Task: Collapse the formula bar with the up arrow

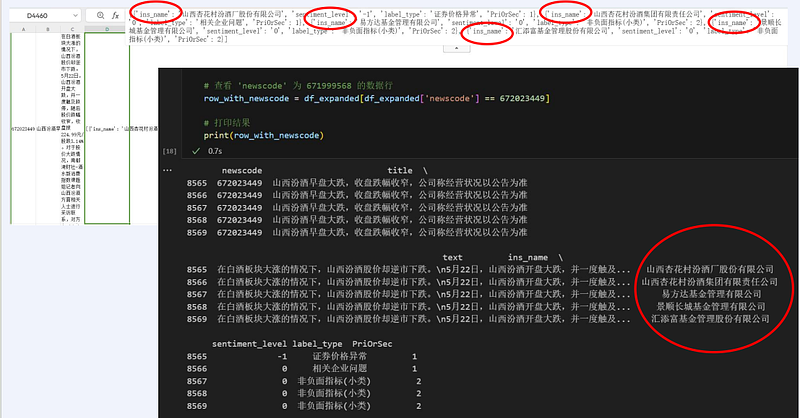Action: coord(456,48)
